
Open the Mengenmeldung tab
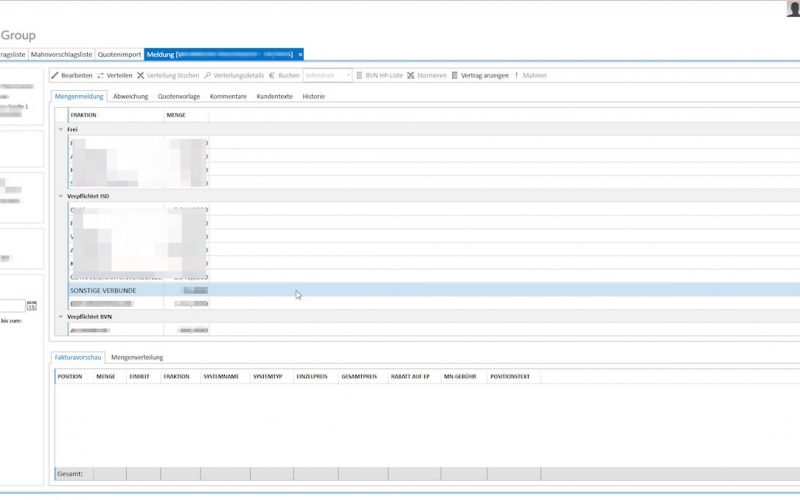click(x=79, y=96)
